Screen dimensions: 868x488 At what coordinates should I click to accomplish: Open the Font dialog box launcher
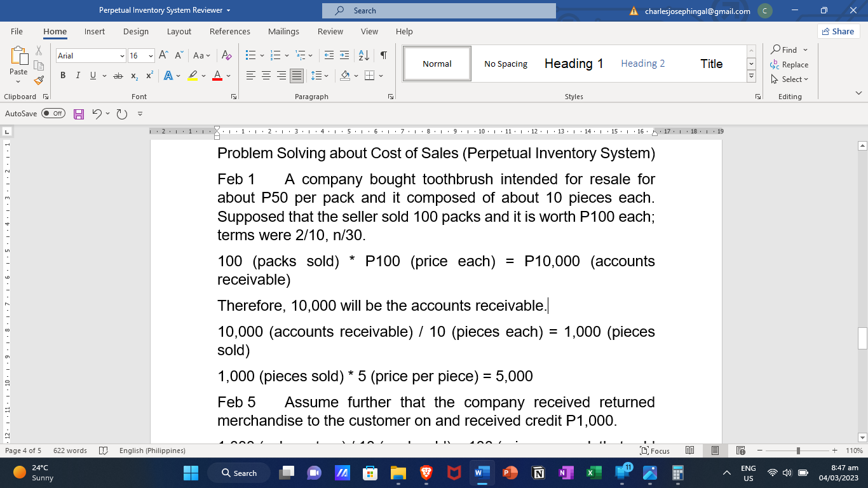[234, 97]
